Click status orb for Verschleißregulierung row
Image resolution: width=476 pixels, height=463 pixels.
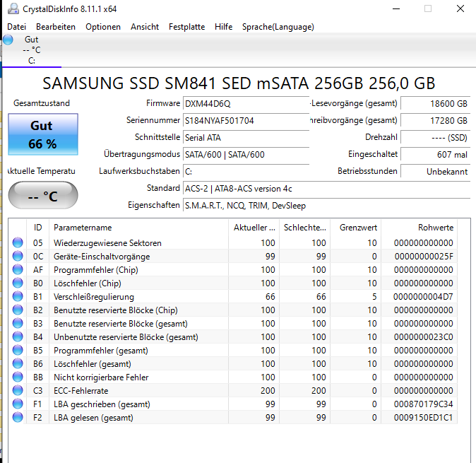pyautogui.click(x=18, y=296)
